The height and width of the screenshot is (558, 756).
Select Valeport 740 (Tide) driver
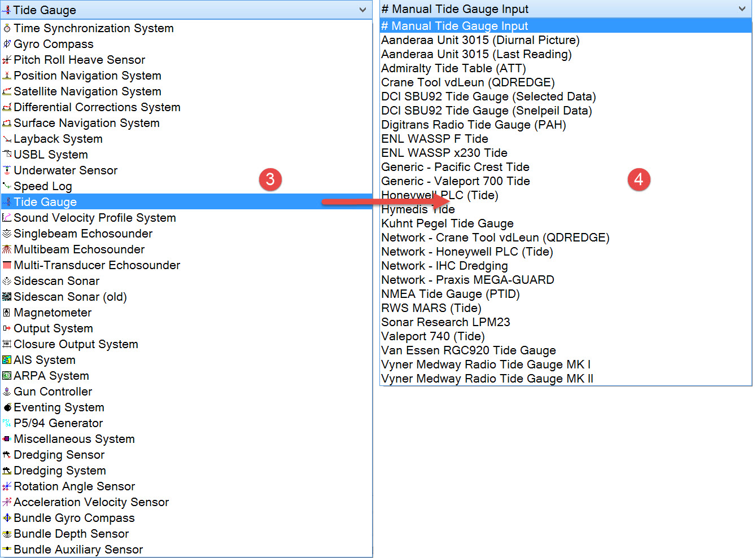click(566, 336)
